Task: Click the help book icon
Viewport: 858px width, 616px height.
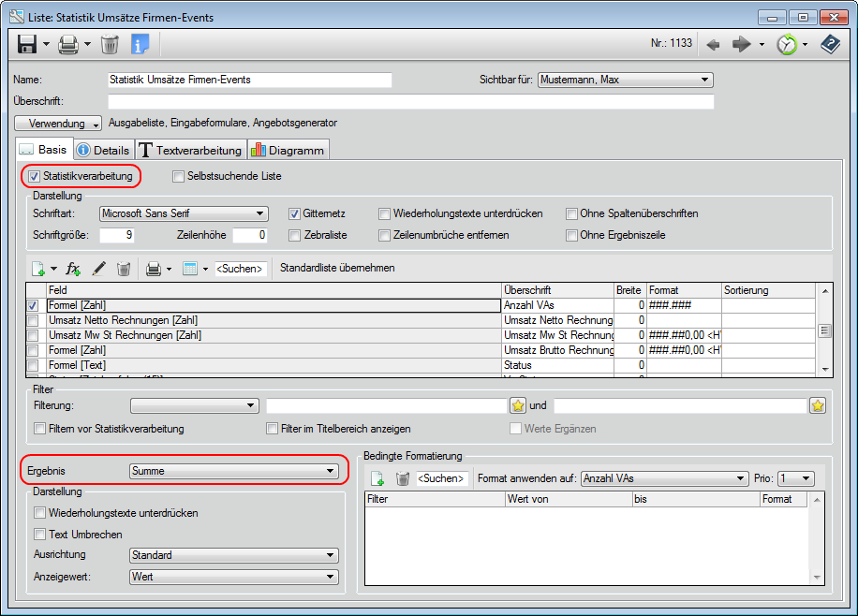Action: pyautogui.click(x=830, y=44)
